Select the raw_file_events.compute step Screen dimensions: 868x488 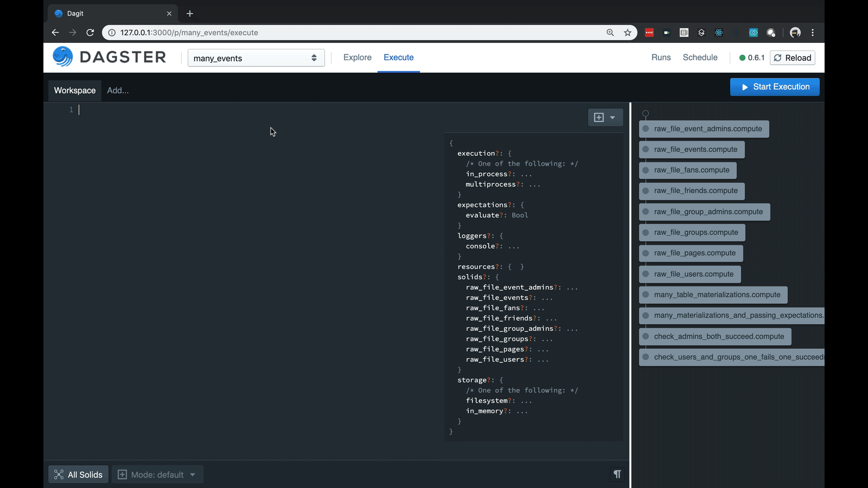692,150
